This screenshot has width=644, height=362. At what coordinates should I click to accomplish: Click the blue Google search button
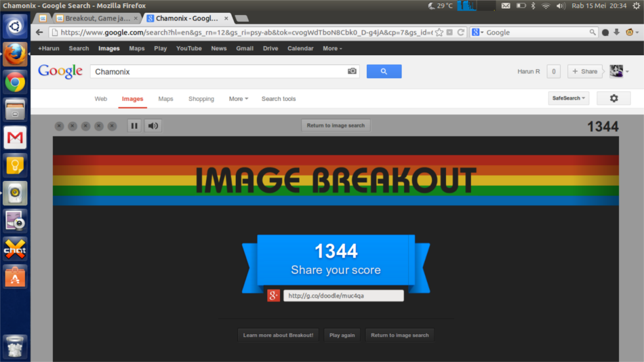tap(384, 71)
